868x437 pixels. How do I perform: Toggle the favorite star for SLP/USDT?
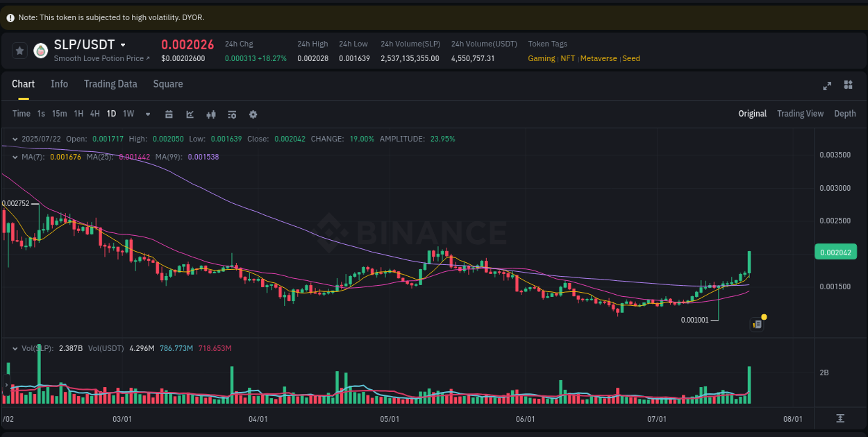point(19,51)
